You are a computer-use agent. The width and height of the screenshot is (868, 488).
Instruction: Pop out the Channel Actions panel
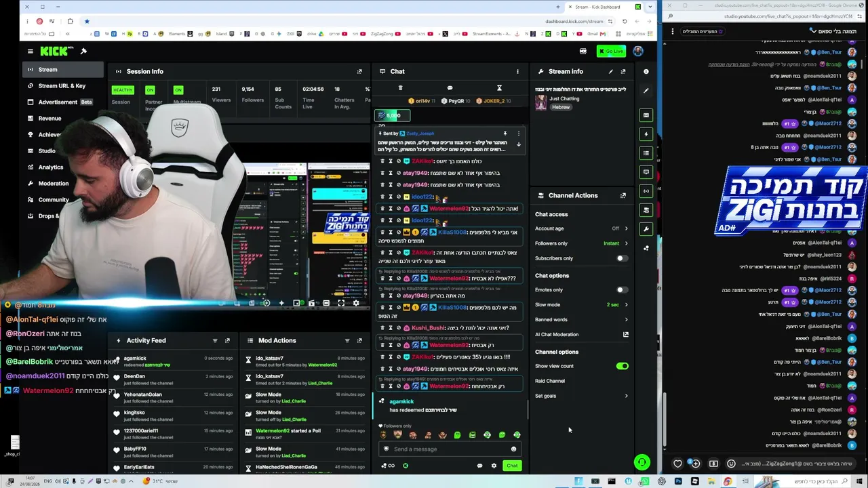[x=623, y=195]
